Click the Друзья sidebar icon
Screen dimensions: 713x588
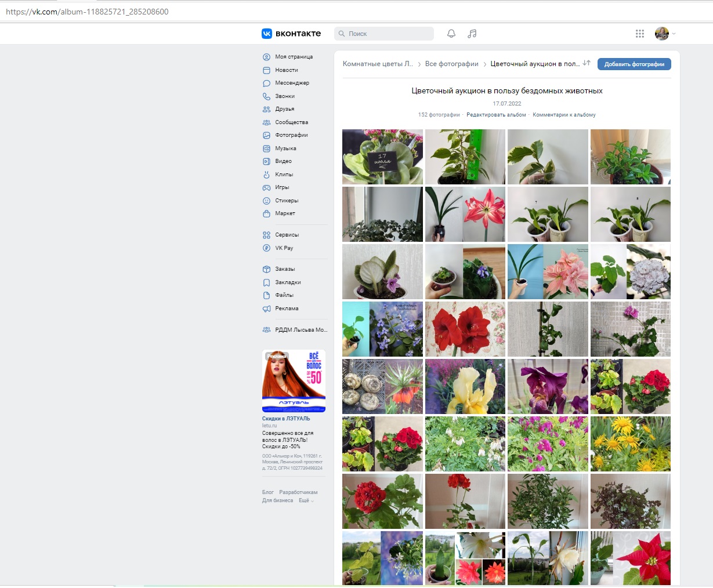point(267,109)
